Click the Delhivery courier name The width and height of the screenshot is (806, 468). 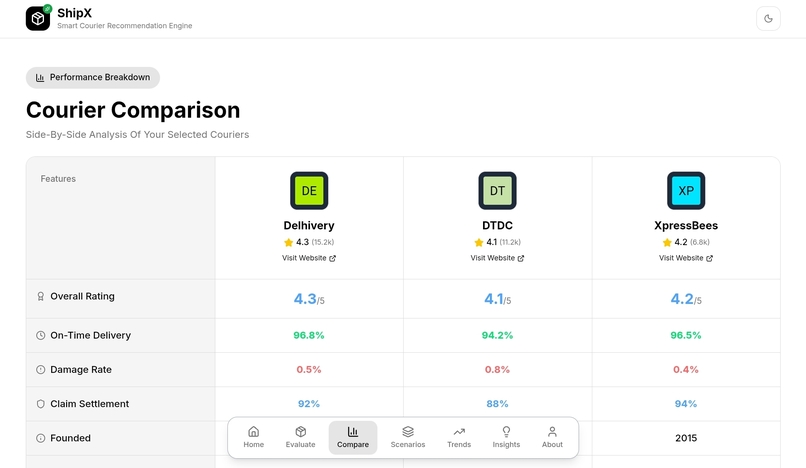(309, 226)
